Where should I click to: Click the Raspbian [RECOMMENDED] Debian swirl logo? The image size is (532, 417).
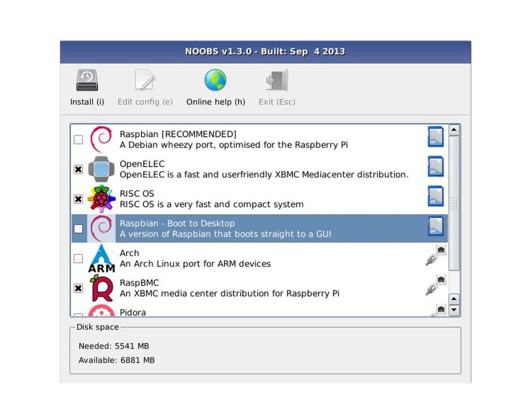(x=101, y=139)
